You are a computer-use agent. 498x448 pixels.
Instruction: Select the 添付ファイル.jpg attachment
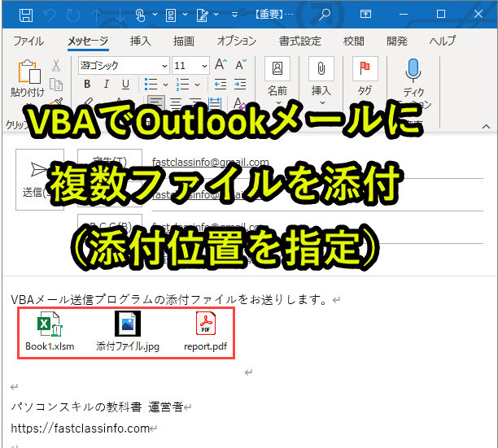[128, 332]
